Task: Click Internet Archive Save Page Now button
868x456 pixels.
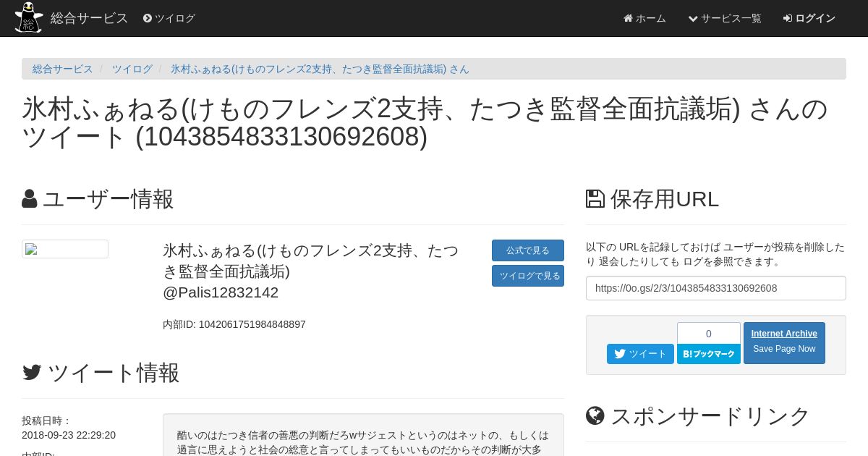Action: tap(784, 342)
